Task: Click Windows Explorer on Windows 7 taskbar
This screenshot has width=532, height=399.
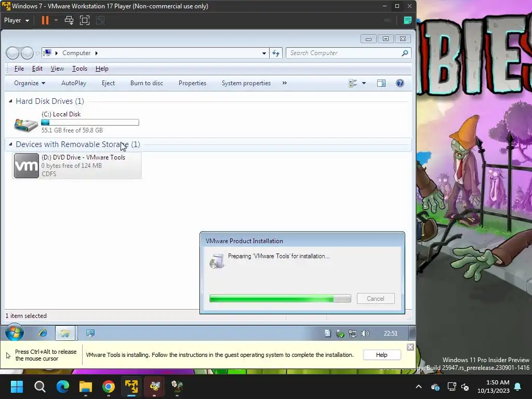Action: coord(65,333)
